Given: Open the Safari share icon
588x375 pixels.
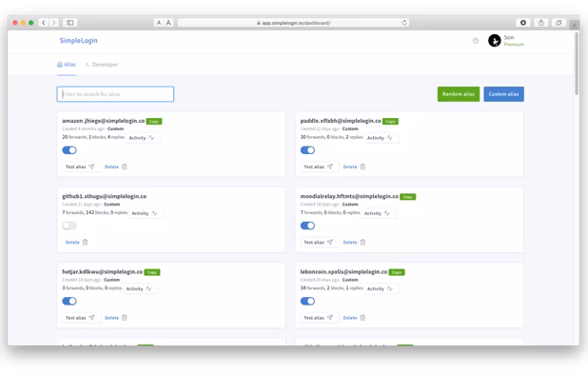Looking at the screenshot, I should 541,23.
